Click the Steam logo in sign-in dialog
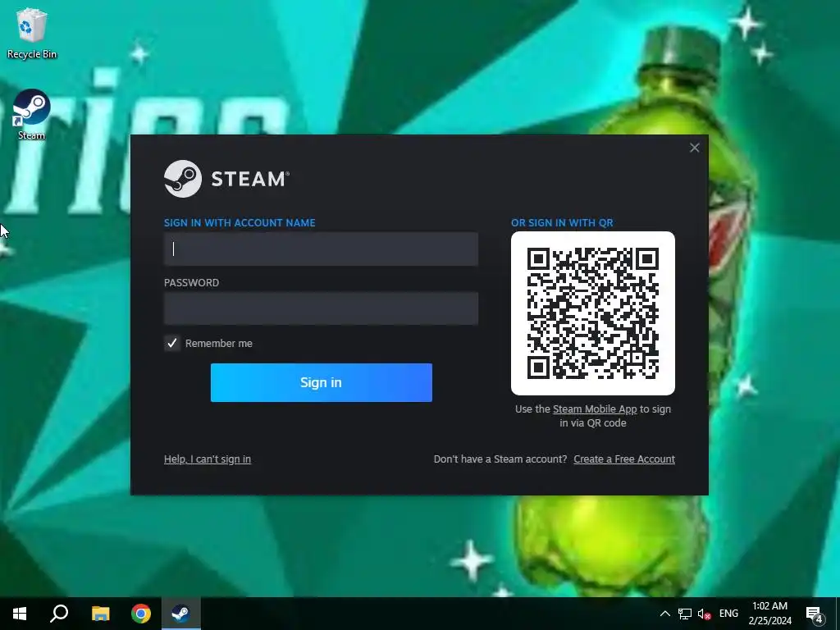 point(226,179)
